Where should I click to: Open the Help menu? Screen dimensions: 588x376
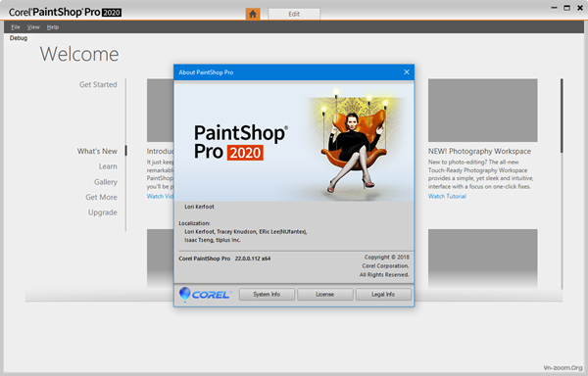tap(53, 27)
